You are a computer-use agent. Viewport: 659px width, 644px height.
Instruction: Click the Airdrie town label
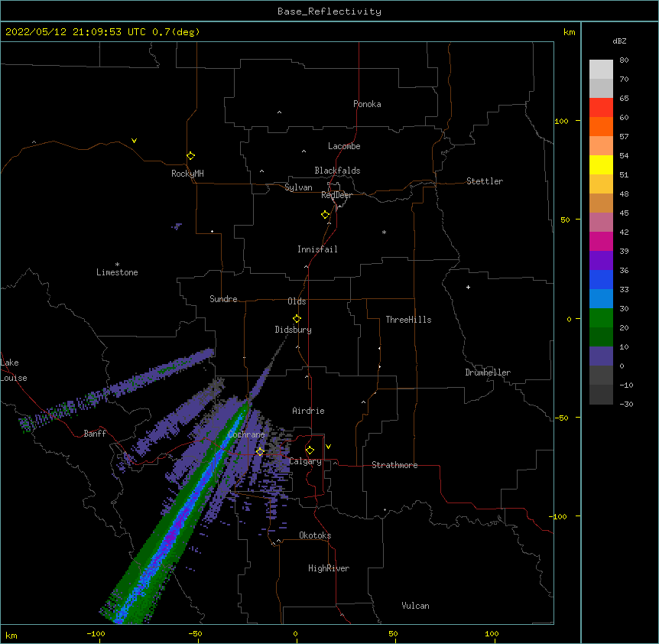(308, 411)
